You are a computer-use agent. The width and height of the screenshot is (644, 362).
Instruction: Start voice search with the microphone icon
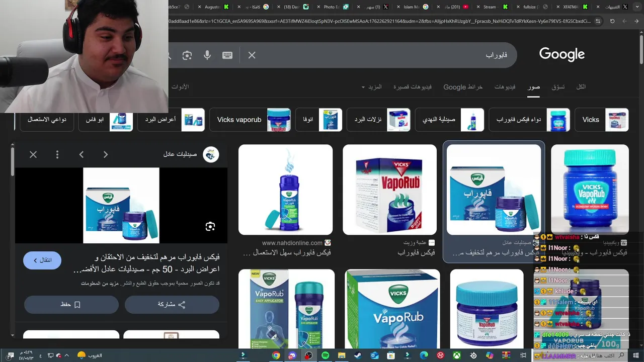[207, 55]
